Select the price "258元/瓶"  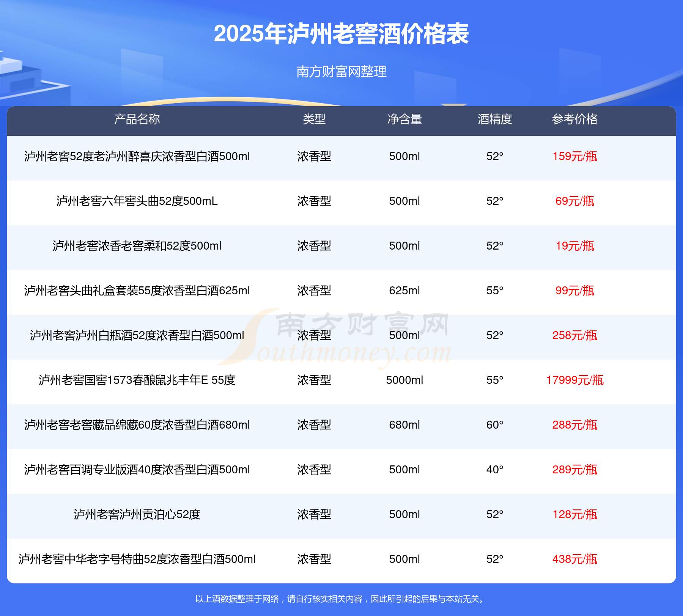pyautogui.click(x=575, y=335)
